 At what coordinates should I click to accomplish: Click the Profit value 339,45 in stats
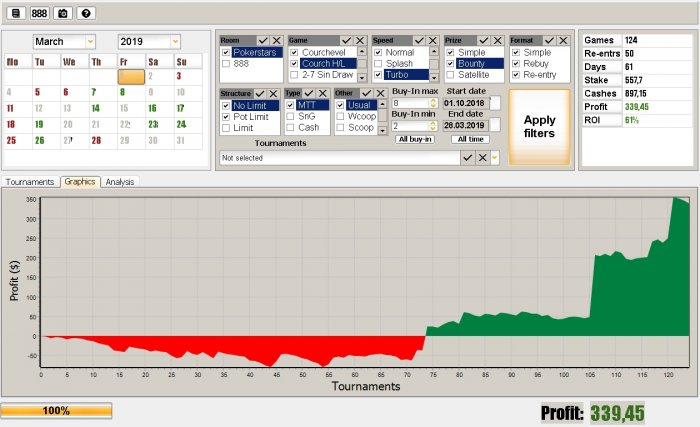(x=637, y=107)
